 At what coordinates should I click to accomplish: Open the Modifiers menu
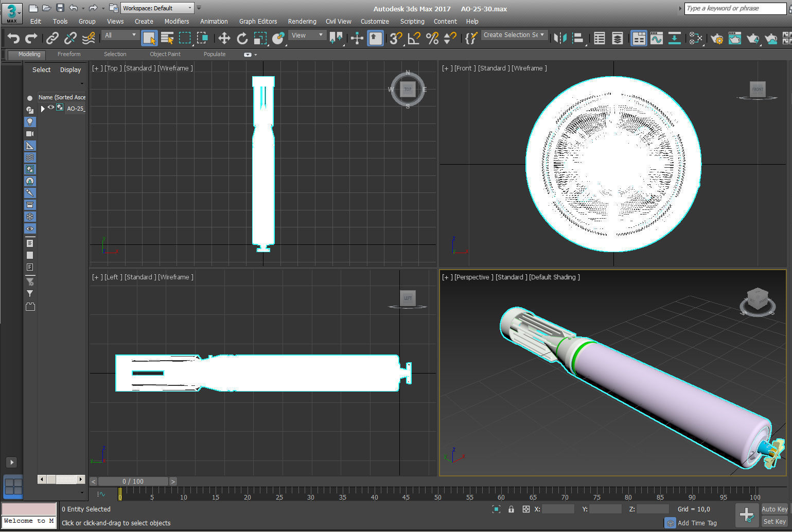click(177, 22)
